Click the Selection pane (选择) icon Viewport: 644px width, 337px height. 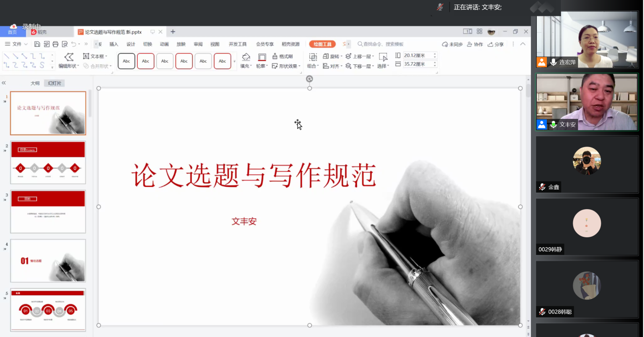[x=383, y=57]
